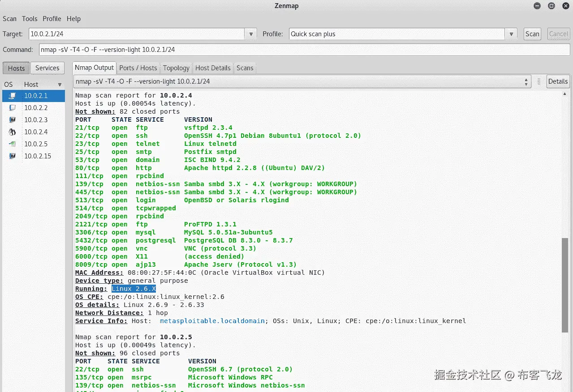Click 'OpenSSH 6.7 (protocol 2.0)' text
The width and height of the screenshot is (573, 392).
pos(240,369)
